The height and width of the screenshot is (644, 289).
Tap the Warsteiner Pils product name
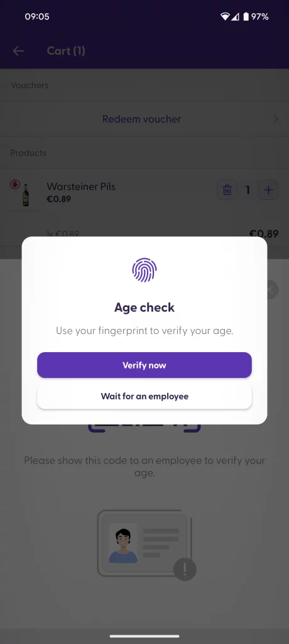[x=81, y=186]
